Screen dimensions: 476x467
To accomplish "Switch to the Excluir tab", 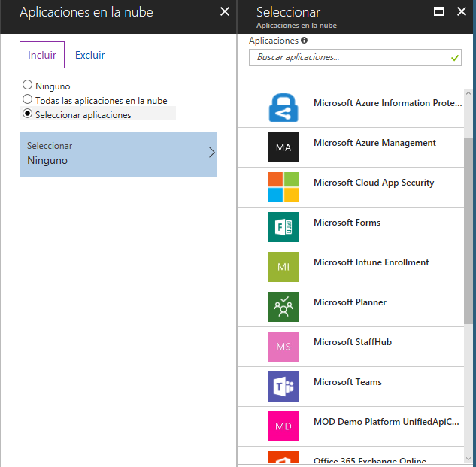I will point(89,55).
